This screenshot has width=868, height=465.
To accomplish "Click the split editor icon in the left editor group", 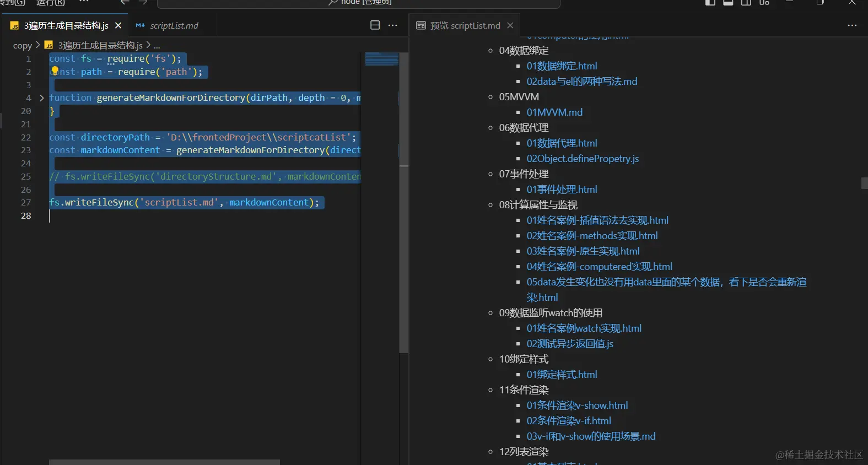I will click(x=375, y=25).
